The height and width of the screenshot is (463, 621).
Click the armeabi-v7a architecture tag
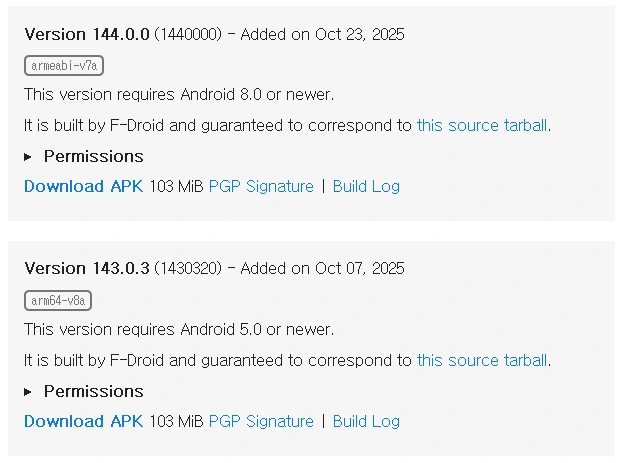click(x=64, y=66)
